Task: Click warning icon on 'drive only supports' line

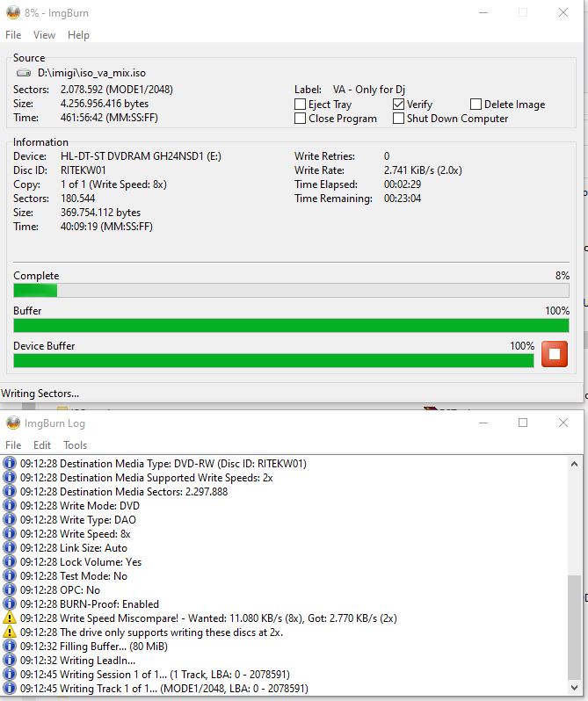Action: tap(10, 632)
